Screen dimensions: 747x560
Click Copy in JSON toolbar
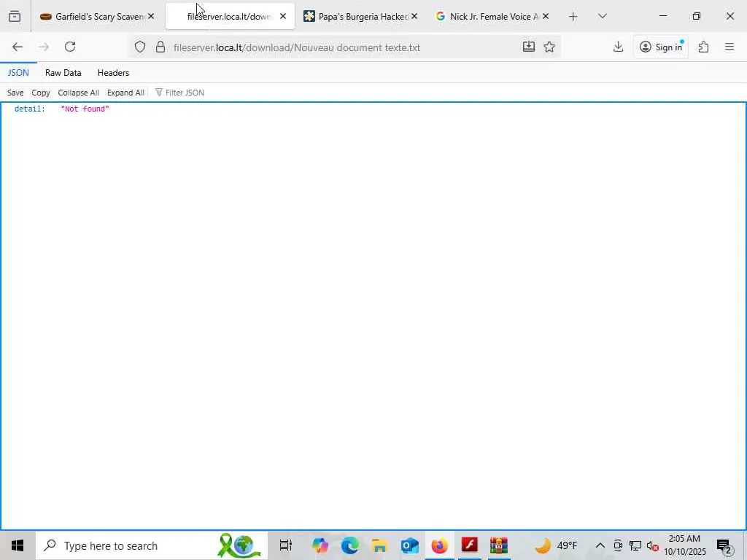pos(41,93)
